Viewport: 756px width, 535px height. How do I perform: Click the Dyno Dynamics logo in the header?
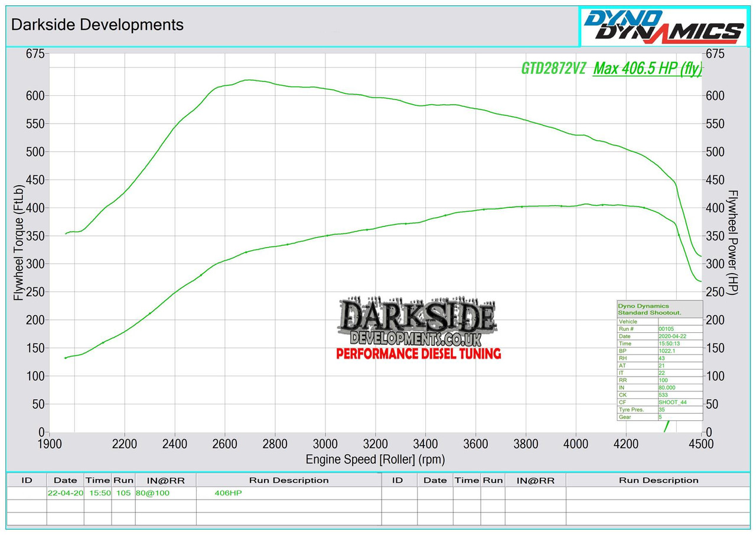[x=664, y=27]
